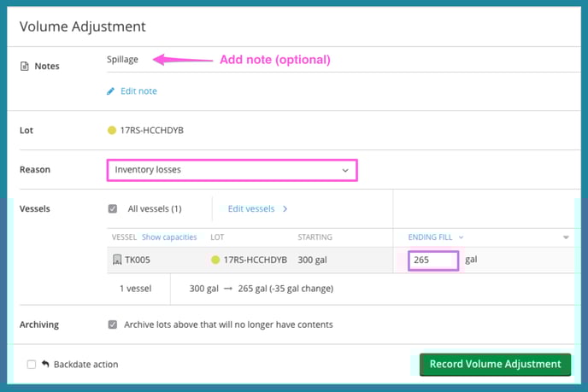588x392 pixels.
Task: Click the Volume Adjustment heading
Action: [x=83, y=26]
